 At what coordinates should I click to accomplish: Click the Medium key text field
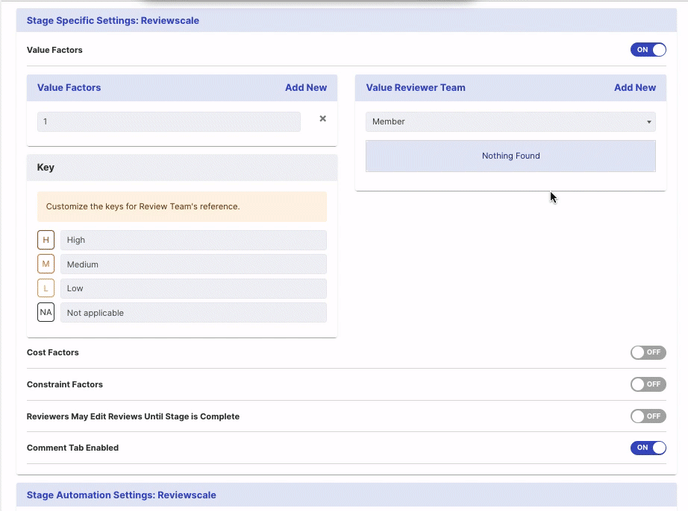[193, 264]
